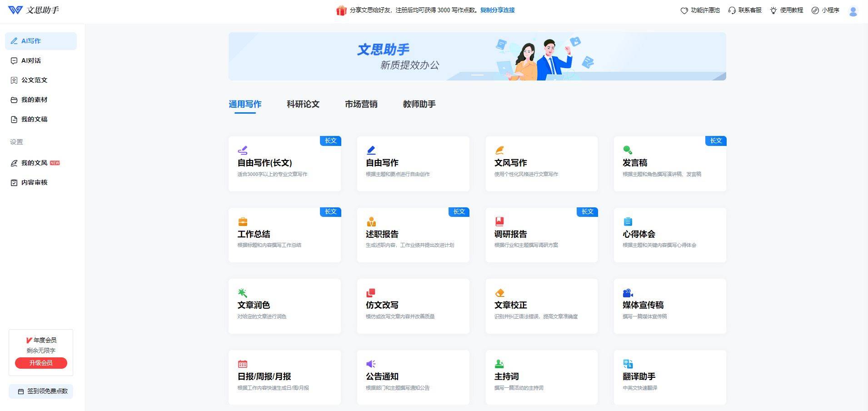This screenshot has height=411, width=868.
Task: Go to 我的文风 settings item
Action: 34,163
